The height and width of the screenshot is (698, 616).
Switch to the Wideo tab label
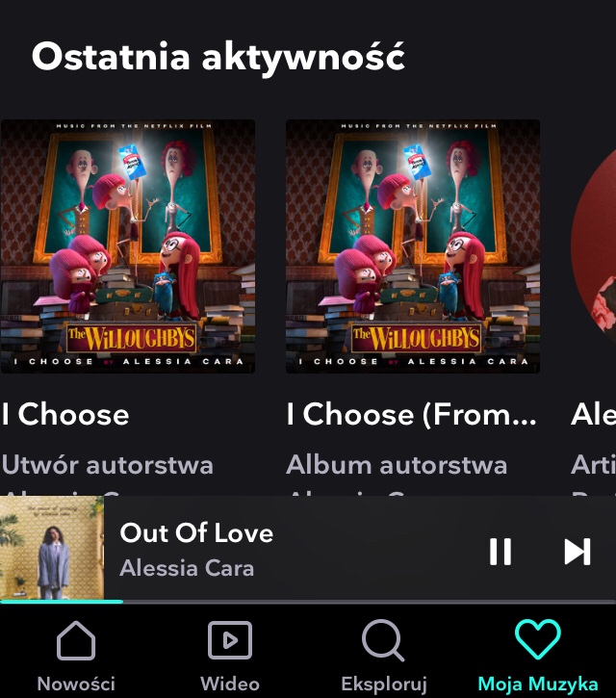tap(230, 684)
